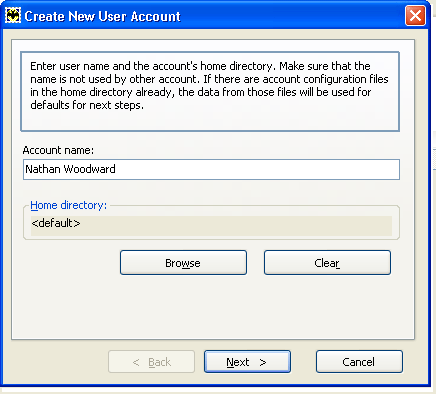Close the Create New User Account dialog
The width and height of the screenshot is (436, 394).
pyautogui.click(x=415, y=16)
